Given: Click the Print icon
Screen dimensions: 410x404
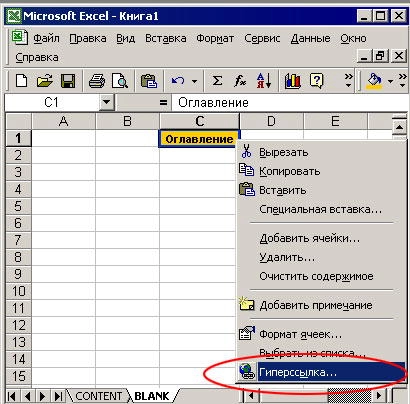Looking at the screenshot, I should [97, 81].
